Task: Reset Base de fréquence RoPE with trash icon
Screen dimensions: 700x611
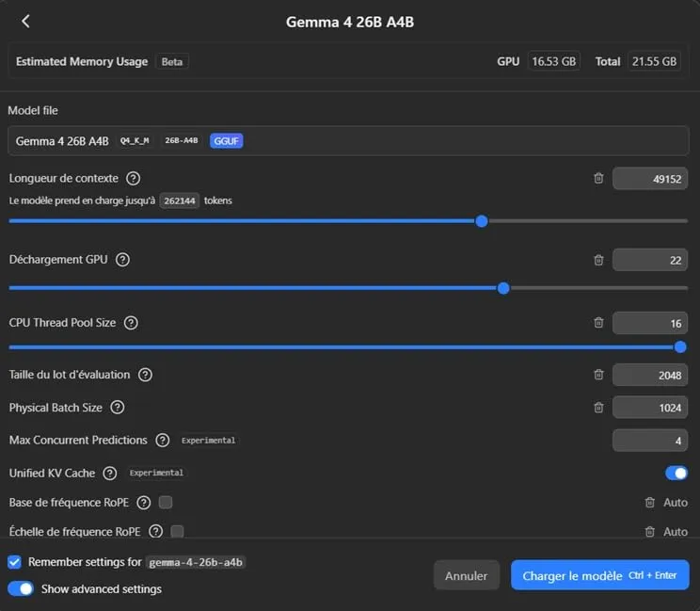Action: click(649, 503)
